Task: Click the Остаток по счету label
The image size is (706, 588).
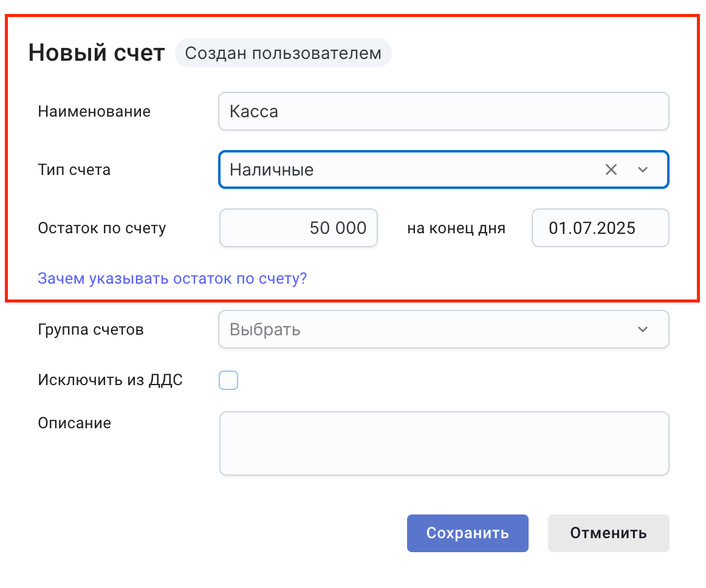Action: 101,228
